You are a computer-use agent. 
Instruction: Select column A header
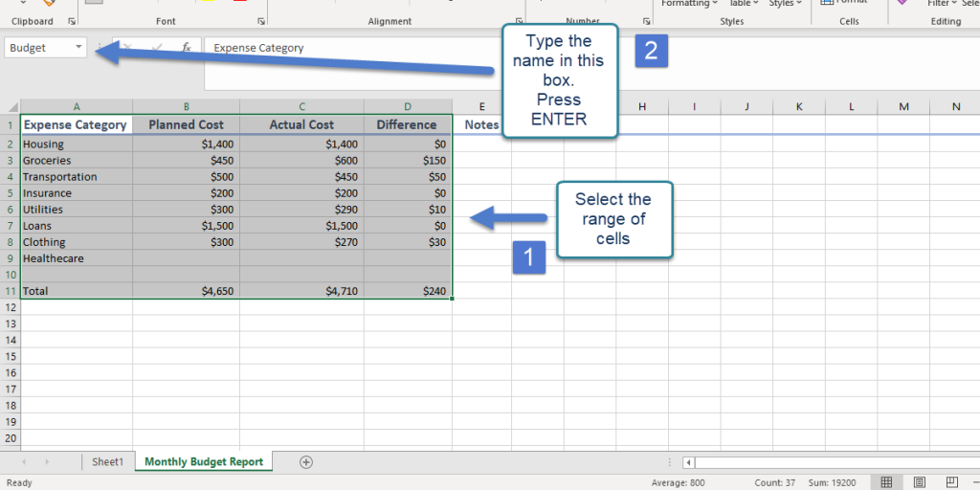[77, 106]
